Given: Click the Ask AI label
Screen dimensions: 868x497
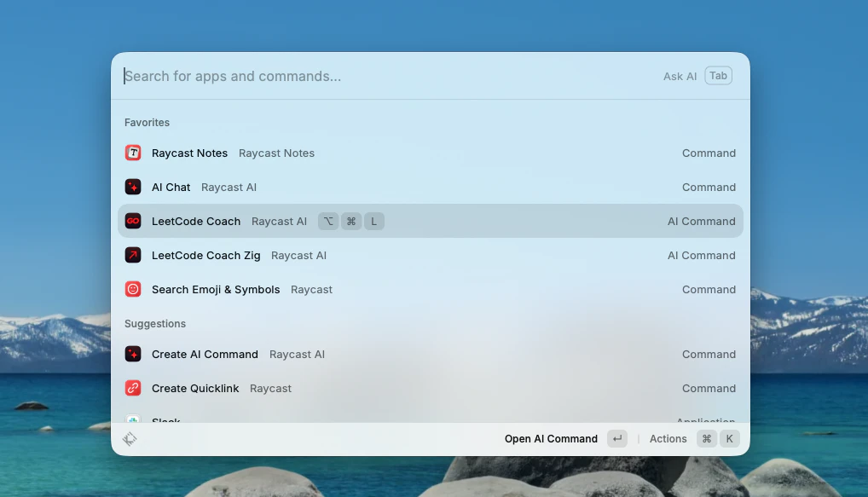Looking at the screenshot, I should pyautogui.click(x=680, y=77).
